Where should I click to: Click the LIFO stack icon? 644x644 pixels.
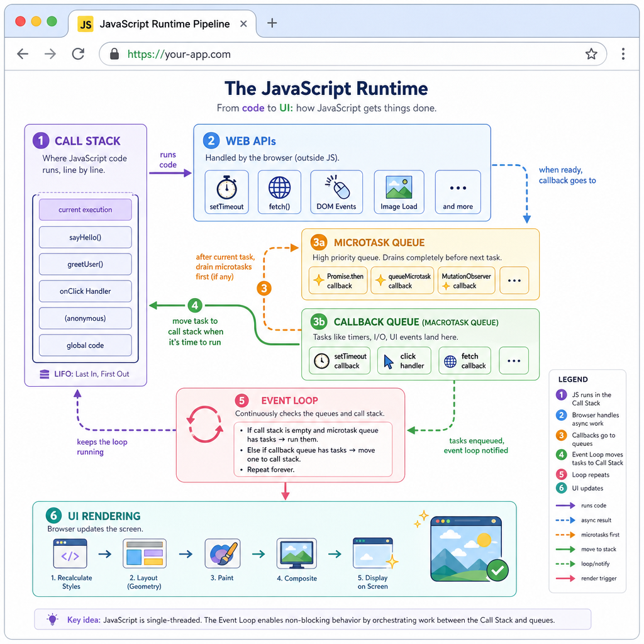(45, 374)
